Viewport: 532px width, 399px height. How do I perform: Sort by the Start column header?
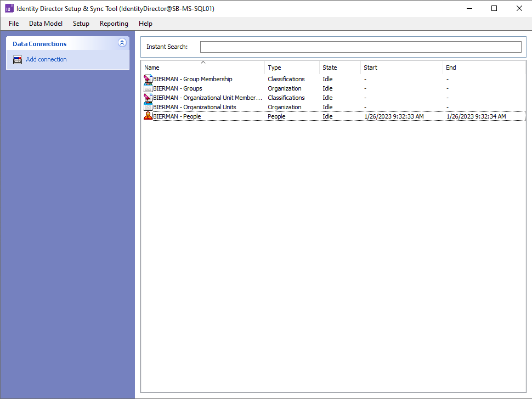[401, 68]
